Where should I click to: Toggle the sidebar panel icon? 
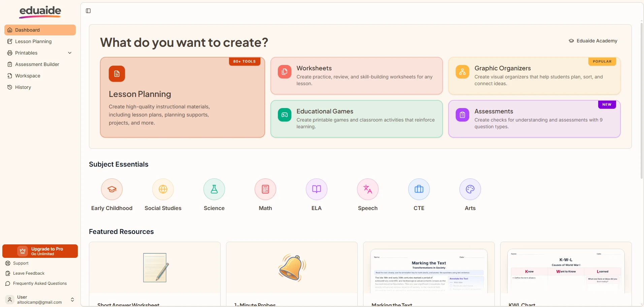88,11
